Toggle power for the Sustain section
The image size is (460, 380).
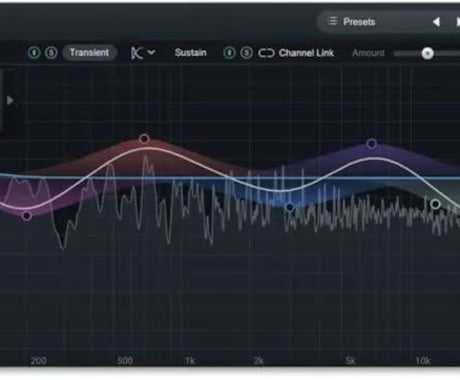[229, 53]
